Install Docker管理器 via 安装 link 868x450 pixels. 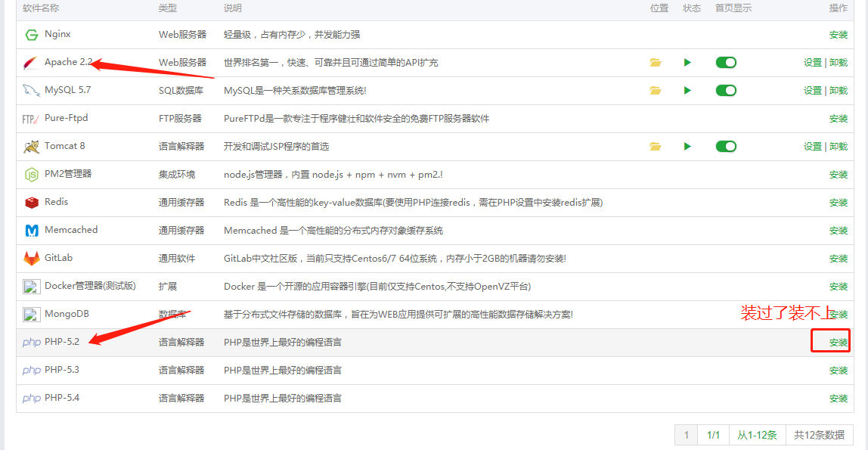pyautogui.click(x=838, y=286)
